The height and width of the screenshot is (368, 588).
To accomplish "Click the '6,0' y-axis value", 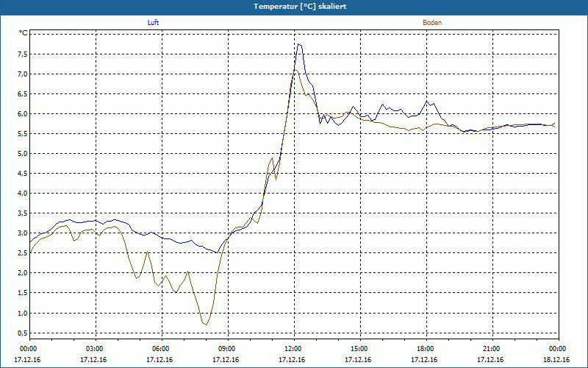I will click(22, 114).
